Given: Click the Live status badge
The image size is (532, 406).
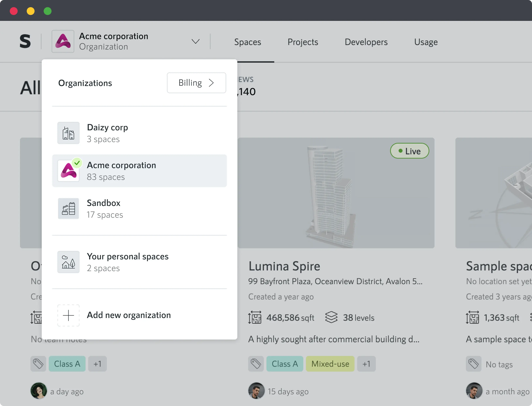Looking at the screenshot, I should [x=409, y=151].
